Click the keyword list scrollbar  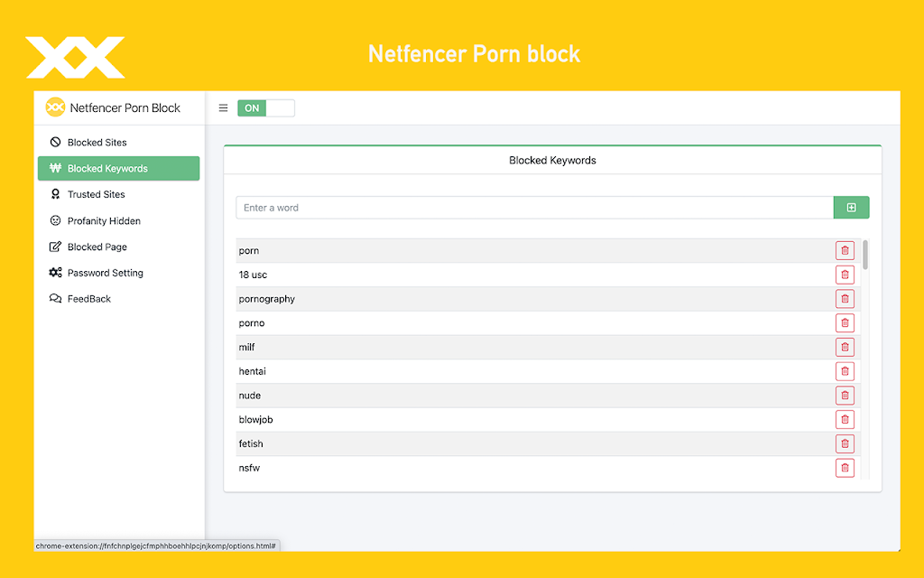coord(865,255)
